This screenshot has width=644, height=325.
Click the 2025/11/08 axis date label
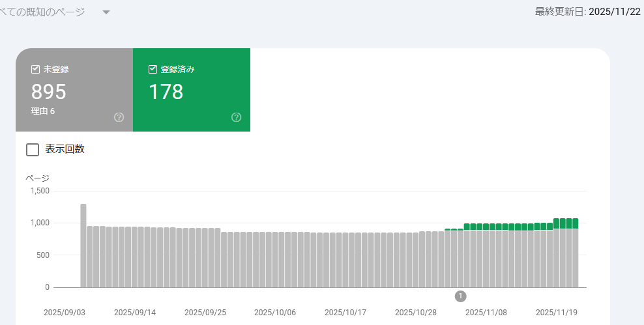click(x=486, y=312)
